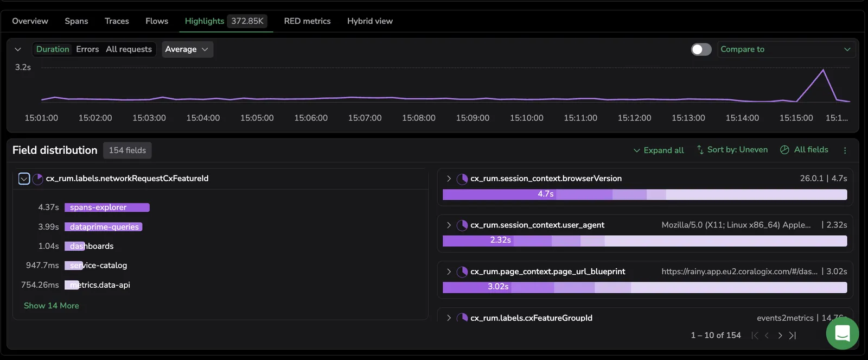The height and width of the screenshot is (360, 868).
Task: Collapse the networkRequestCxFeatureId field box
Action: [24, 179]
